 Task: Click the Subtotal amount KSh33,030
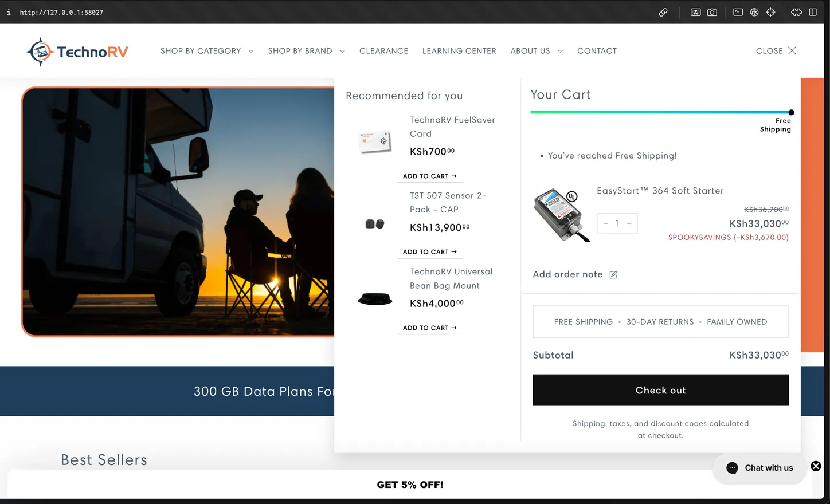pyautogui.click(x=759, y=355)
